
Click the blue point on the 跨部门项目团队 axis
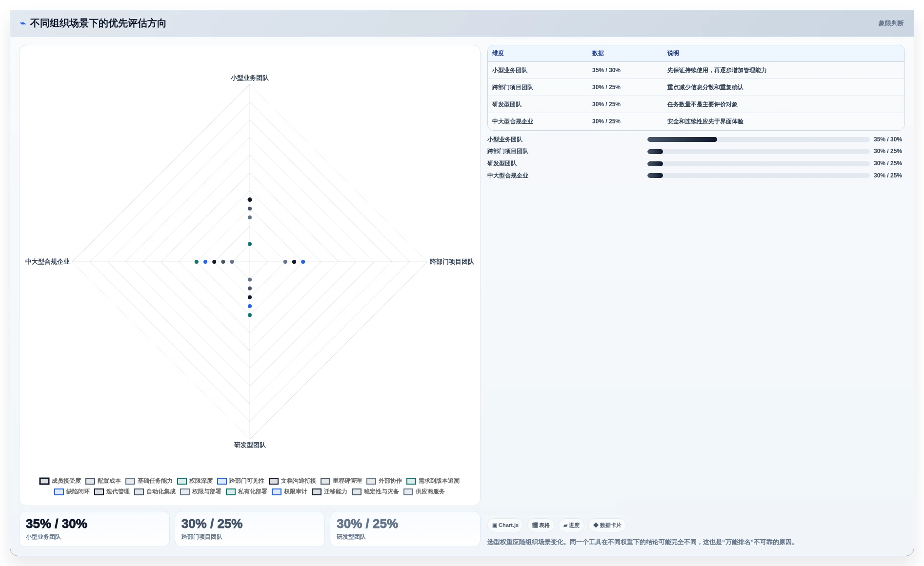point(303,262)
